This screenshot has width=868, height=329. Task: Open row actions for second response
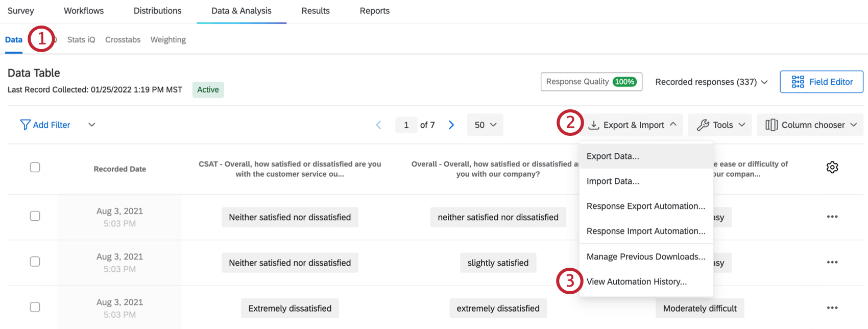coord(832,262)
